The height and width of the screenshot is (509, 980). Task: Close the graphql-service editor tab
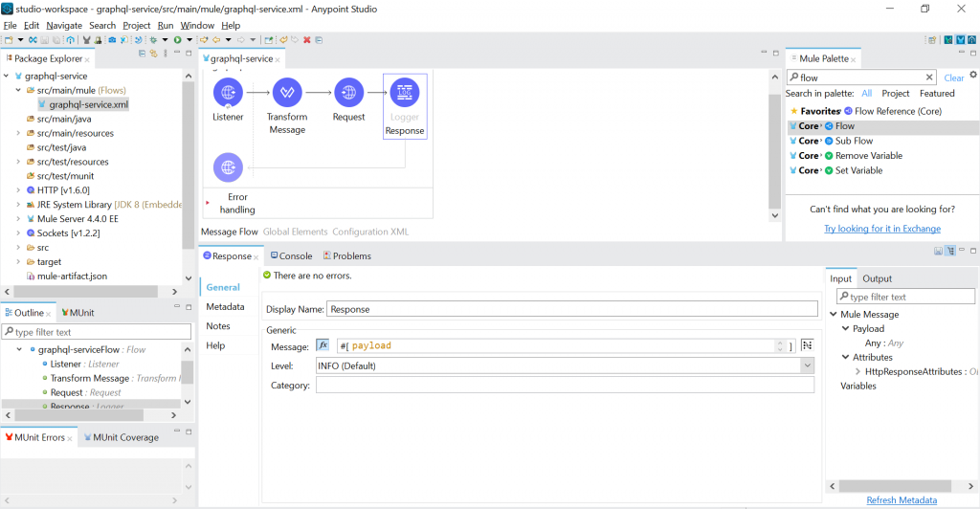(x=278, y=60)
